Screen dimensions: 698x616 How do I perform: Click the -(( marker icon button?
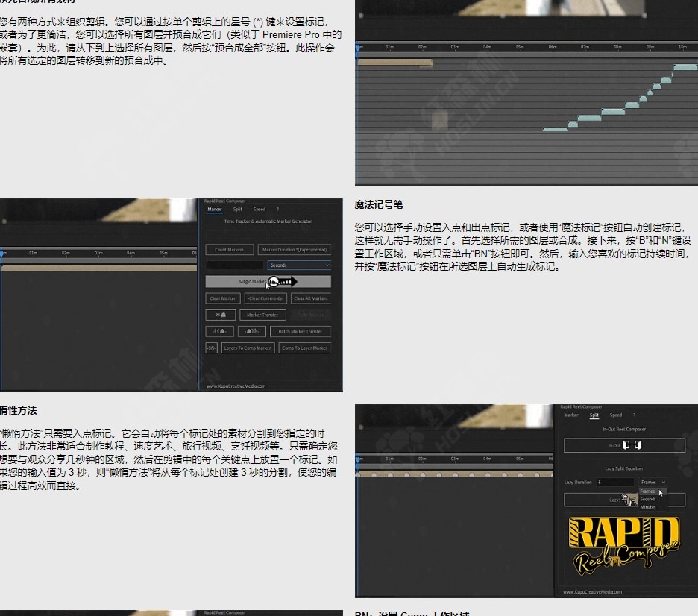pyautogui.click(x=219, y=331)
